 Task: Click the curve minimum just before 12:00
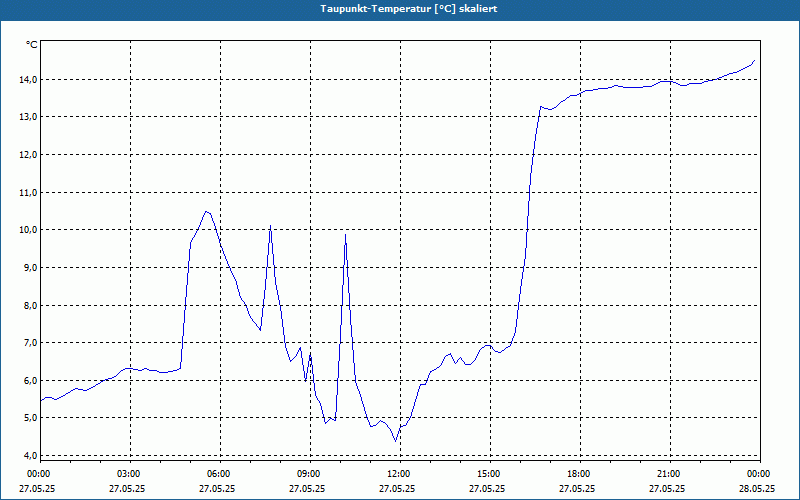(x=395, y=441)
